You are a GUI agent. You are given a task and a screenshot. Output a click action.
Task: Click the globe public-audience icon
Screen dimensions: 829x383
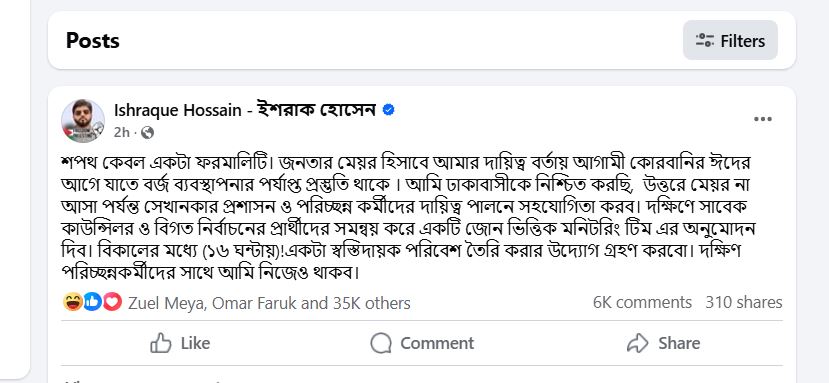click(148, 133)
